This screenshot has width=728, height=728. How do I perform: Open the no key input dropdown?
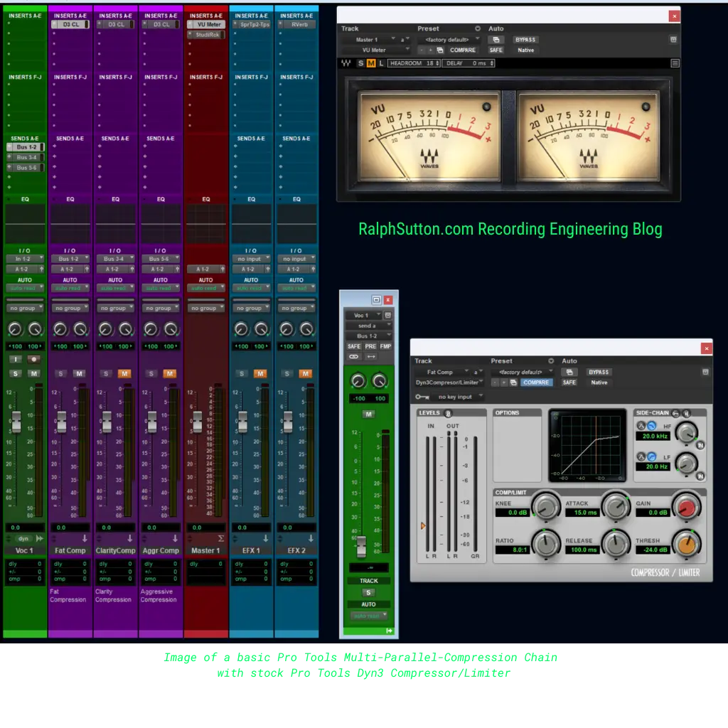458,397
